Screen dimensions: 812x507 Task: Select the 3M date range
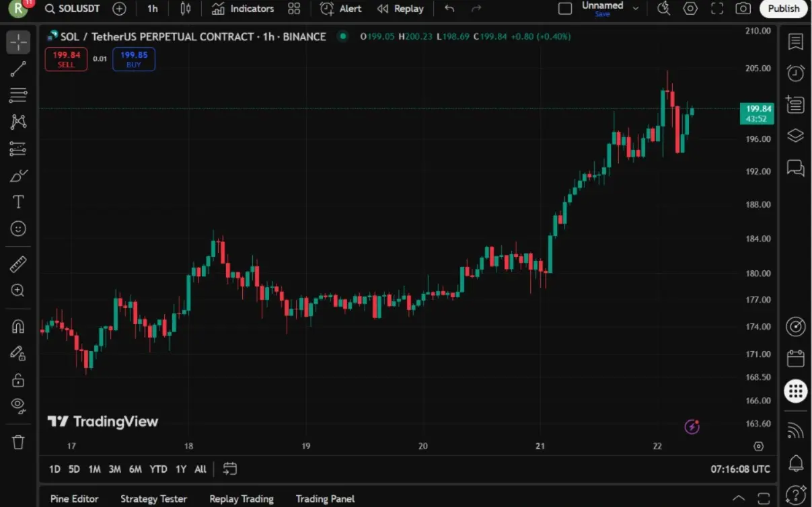115,469
